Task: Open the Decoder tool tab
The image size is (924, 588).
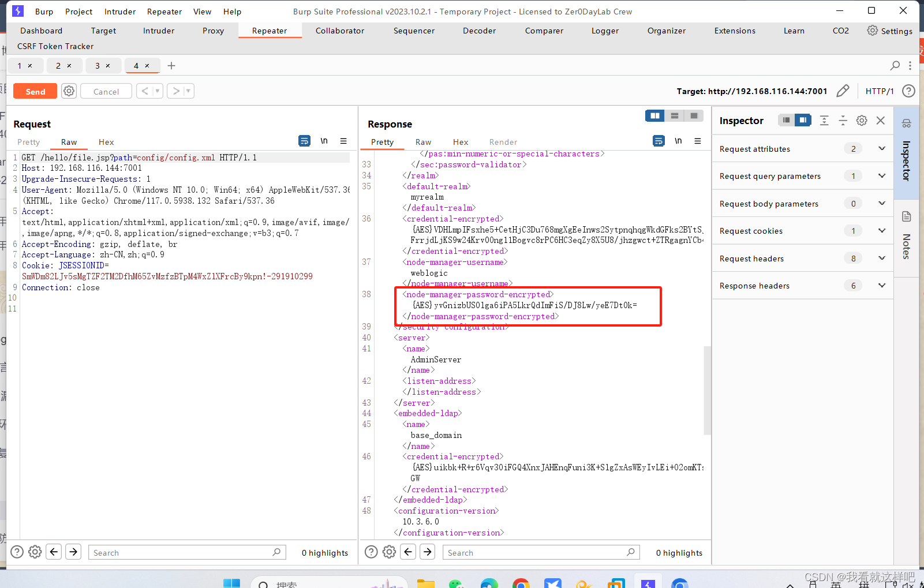Action: pos(479,31)
